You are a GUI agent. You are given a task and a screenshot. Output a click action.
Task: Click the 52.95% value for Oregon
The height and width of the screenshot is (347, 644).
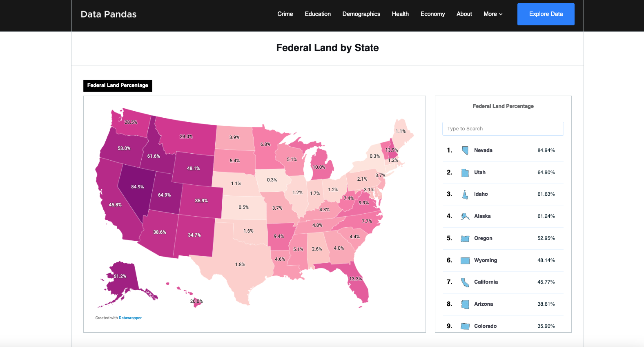click(546, 238)
